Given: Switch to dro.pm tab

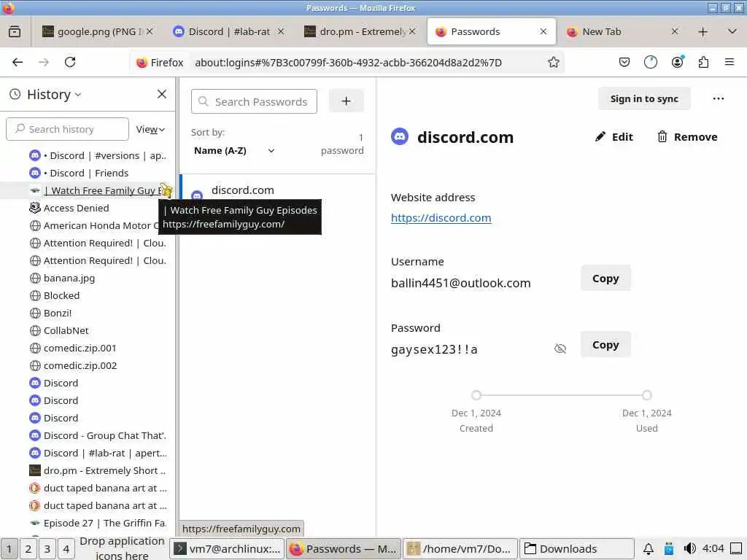Looking at the screenshot, I should click(360, 32).
